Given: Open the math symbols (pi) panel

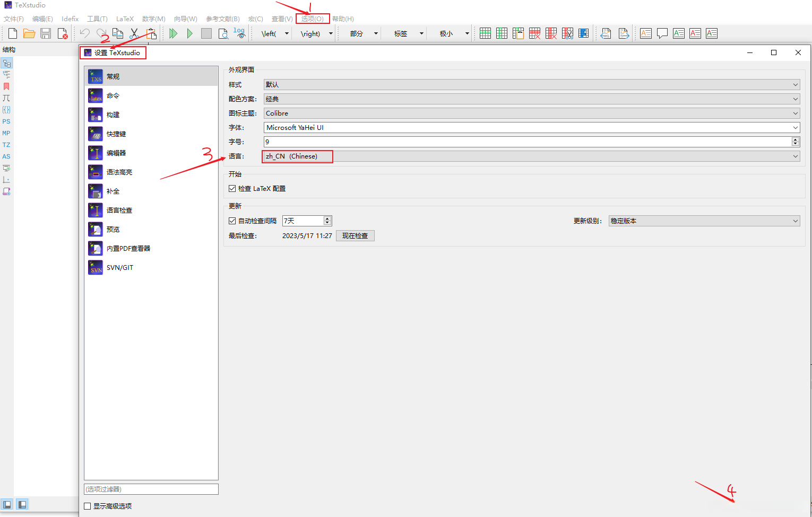Looking at the screenshot, I should pos(6,98).
